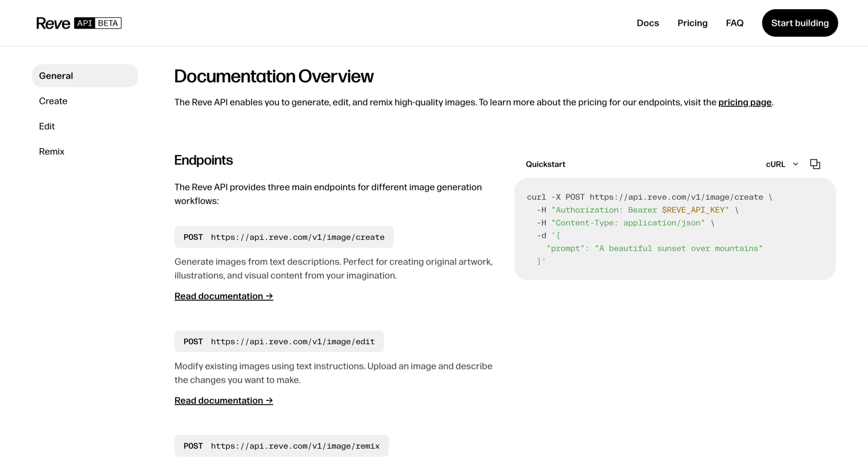Screen dimensions: 868x467
Task: Open the Docs nav item
Action: pyautogui.click(x=648, y=23)
